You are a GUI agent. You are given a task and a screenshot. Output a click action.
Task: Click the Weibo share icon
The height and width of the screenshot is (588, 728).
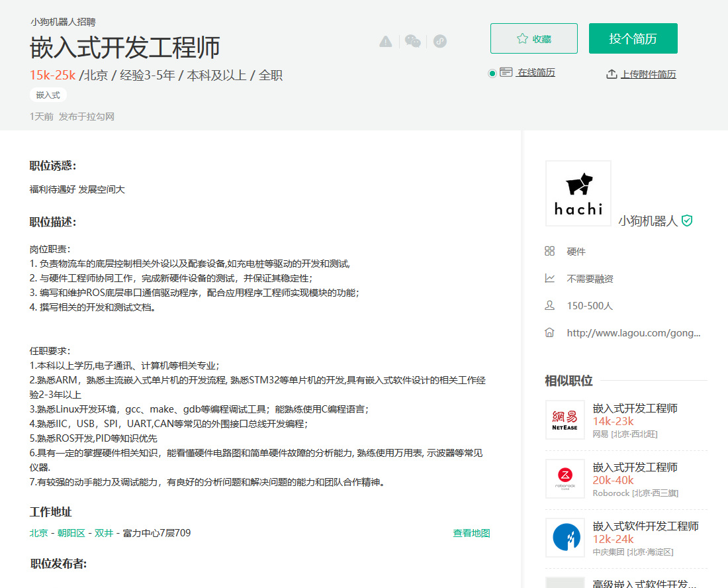coord(440,41)
